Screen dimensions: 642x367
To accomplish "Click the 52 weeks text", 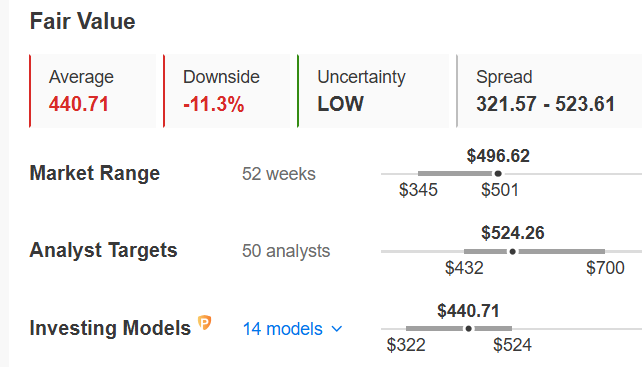I will 278,174.
